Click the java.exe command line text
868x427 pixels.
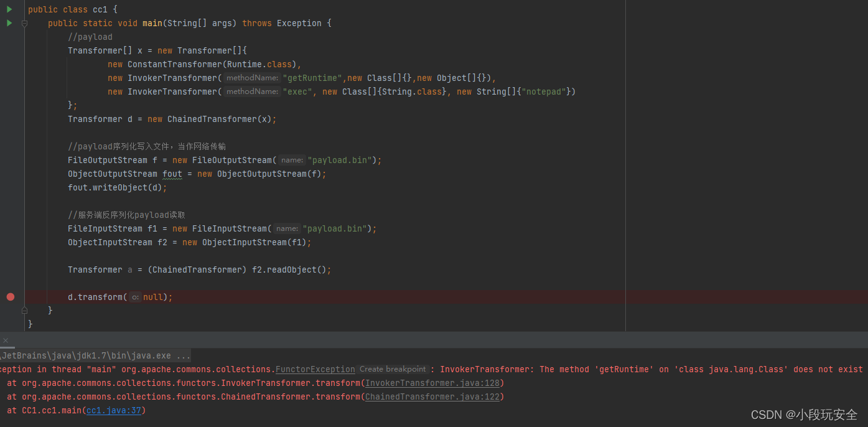[x=95, y=356]
